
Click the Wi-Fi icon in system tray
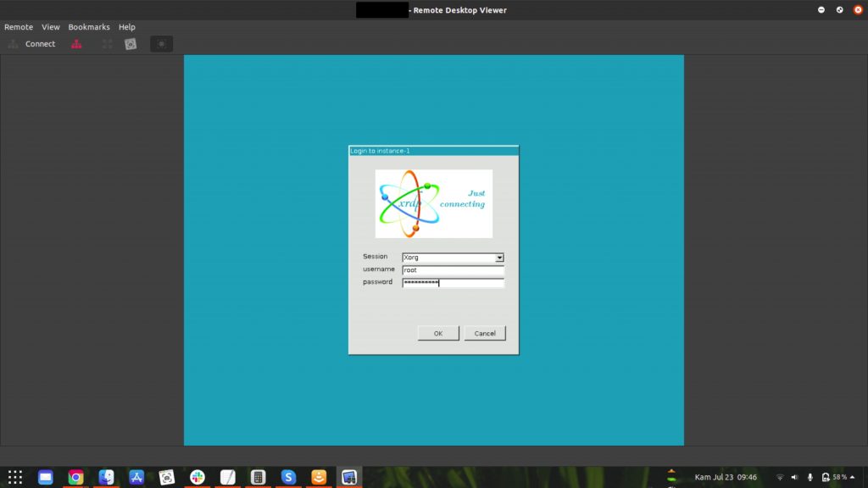pos(780,477)
